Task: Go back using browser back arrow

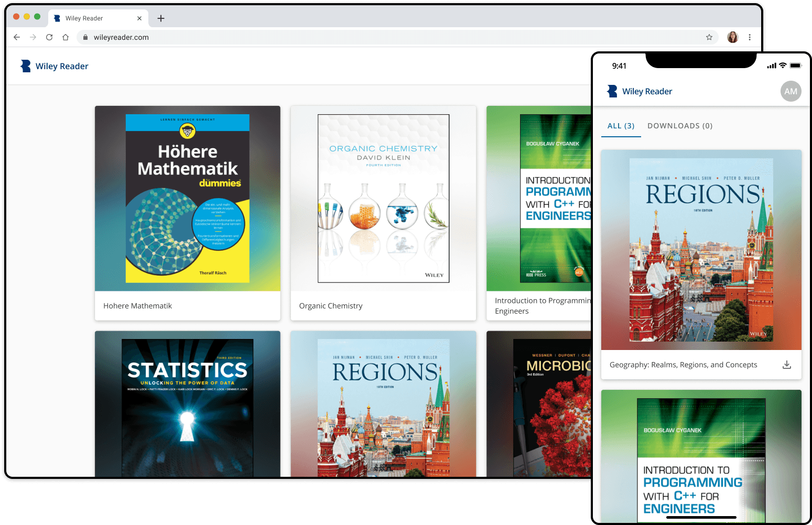Action: click(x=17, y=37)
